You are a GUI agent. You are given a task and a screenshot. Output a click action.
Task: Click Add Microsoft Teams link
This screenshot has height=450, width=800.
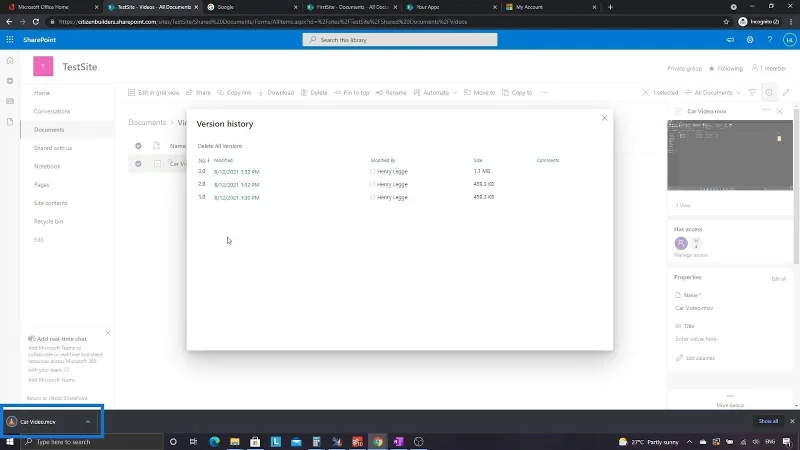(x=52, y=380)
